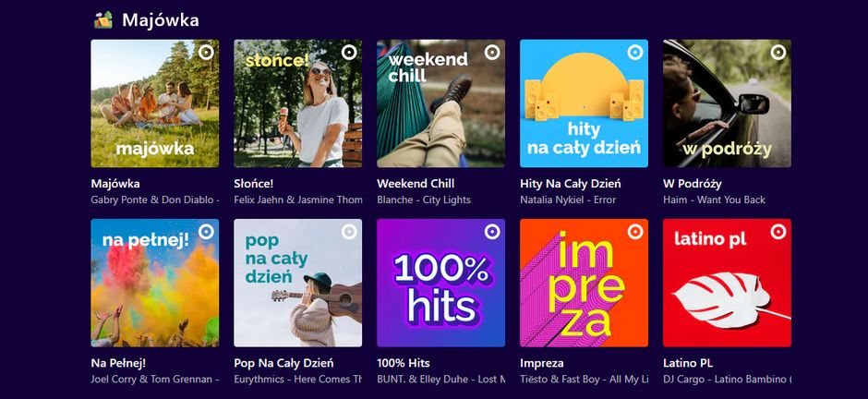Open the Pop Na Cały Dzień guitar cover
This screenshot has width=868, height=399.
point(297,283)
